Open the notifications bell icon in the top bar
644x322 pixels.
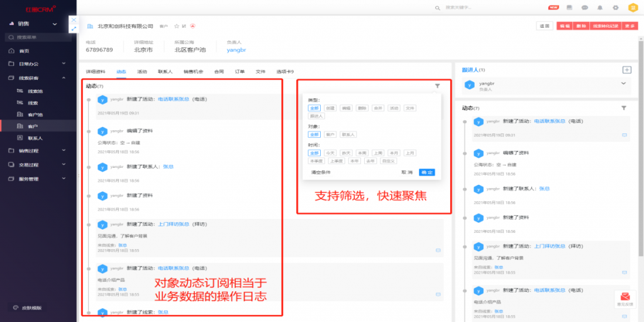pyautogui.click(x=599, y=8)
